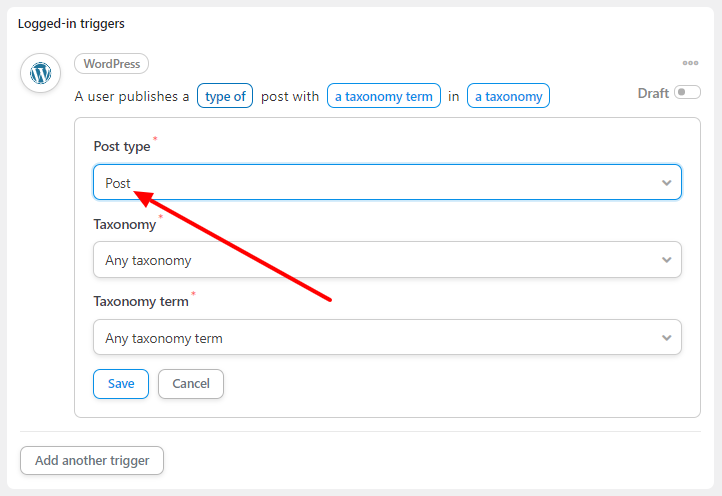This screenshot has width=722, height=496.
Task: Click the Taxonomy dropdown chevron arrow
Action: pyautogui.click(x=666, y=260)
